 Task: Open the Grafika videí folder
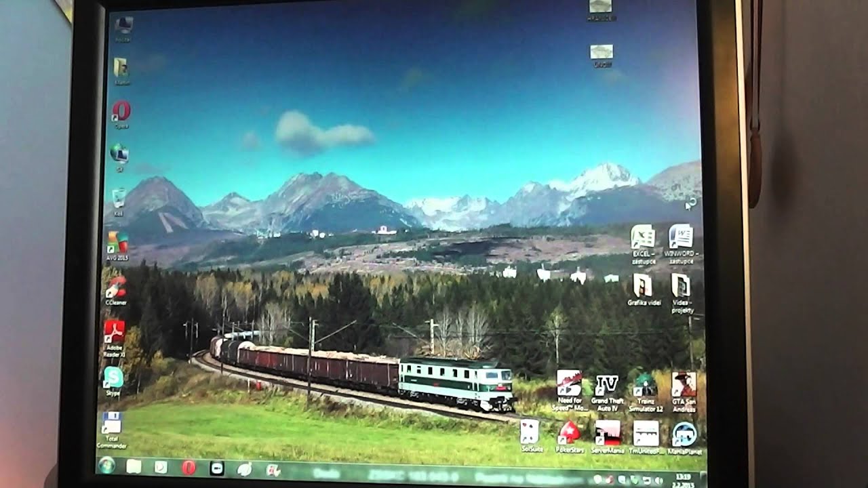click(x=643, y=289)
